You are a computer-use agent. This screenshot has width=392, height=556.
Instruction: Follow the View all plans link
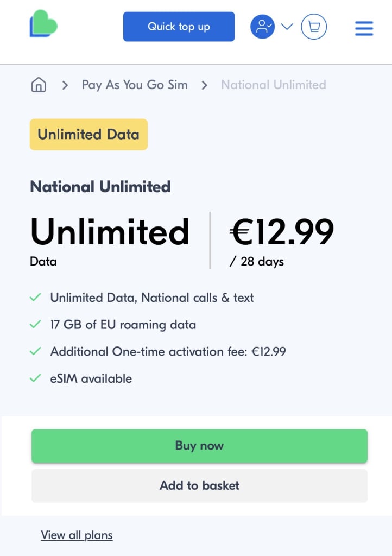point(77,535)
